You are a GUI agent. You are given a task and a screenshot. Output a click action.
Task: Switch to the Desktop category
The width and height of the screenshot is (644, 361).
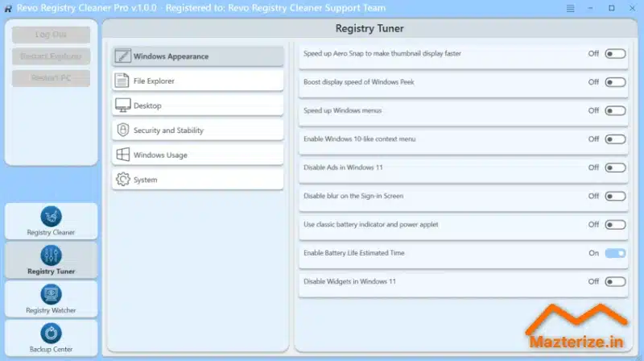click(197, 106)
